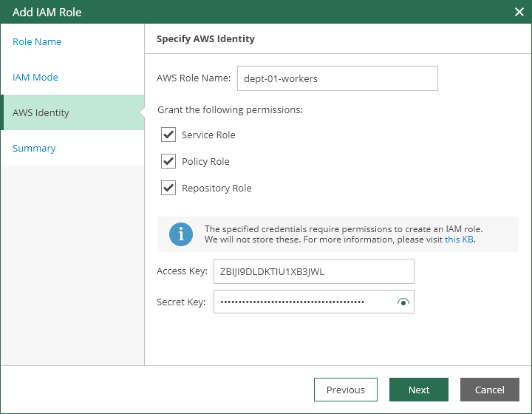The width and height of the screenshot is (532, 414).
Task: Click the 'Specify AWS Identity' heading
Action: (x=205, y=38)
